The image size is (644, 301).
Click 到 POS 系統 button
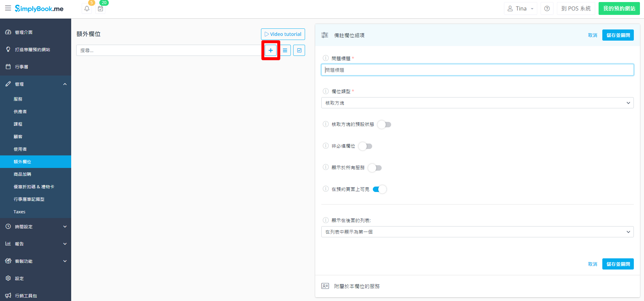pos(576,8)
